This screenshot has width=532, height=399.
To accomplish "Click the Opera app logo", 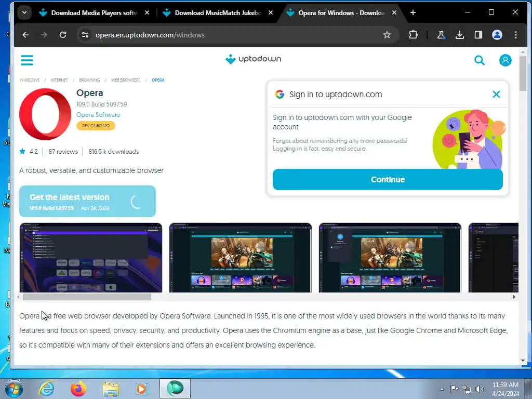I will click(x=45, y=114).
